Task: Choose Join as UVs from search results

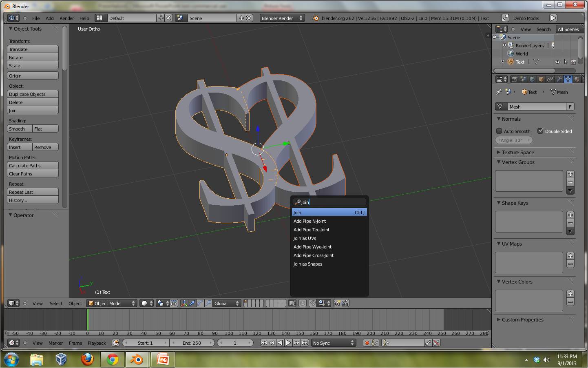Action: coord(329,238)
